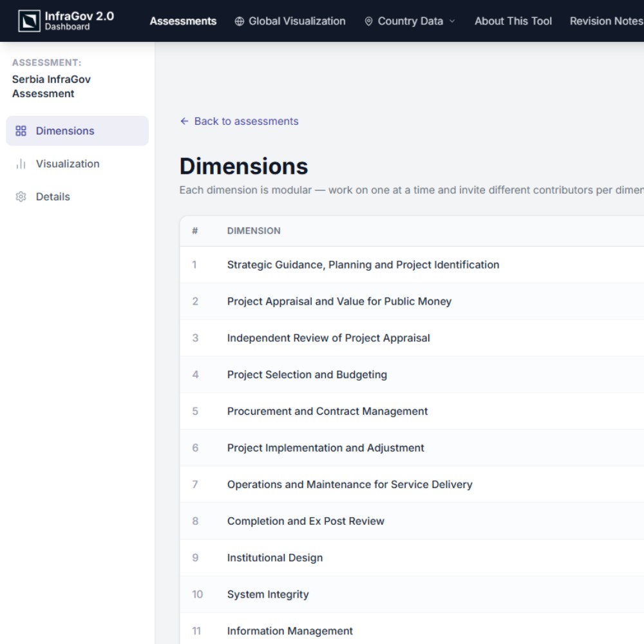Viewport: 644px width, 644px height.
Task: Open About This Tool page
Action: pyautogui.click(x=513, y=21)
